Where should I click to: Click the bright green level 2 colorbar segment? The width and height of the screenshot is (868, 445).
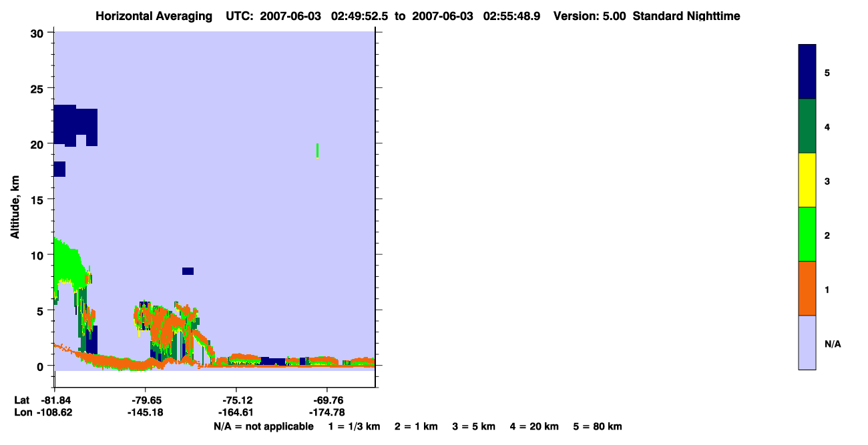(807, 234)
